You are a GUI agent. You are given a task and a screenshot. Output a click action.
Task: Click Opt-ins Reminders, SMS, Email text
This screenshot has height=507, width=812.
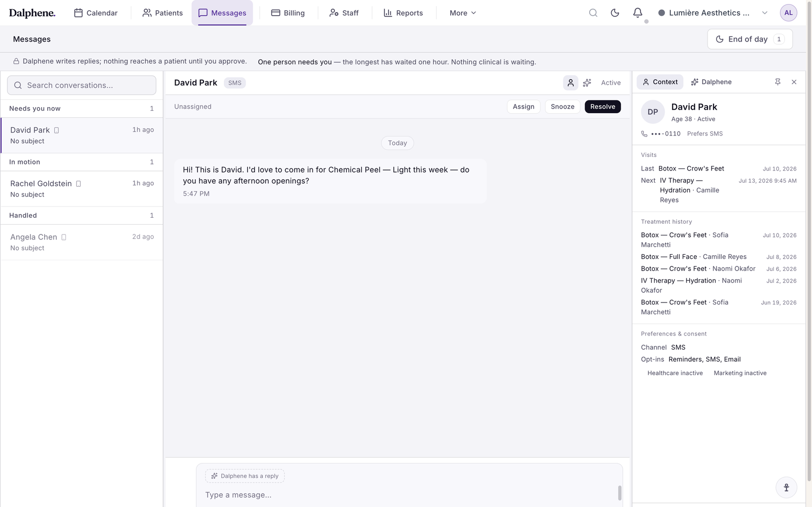coord(704,359)
